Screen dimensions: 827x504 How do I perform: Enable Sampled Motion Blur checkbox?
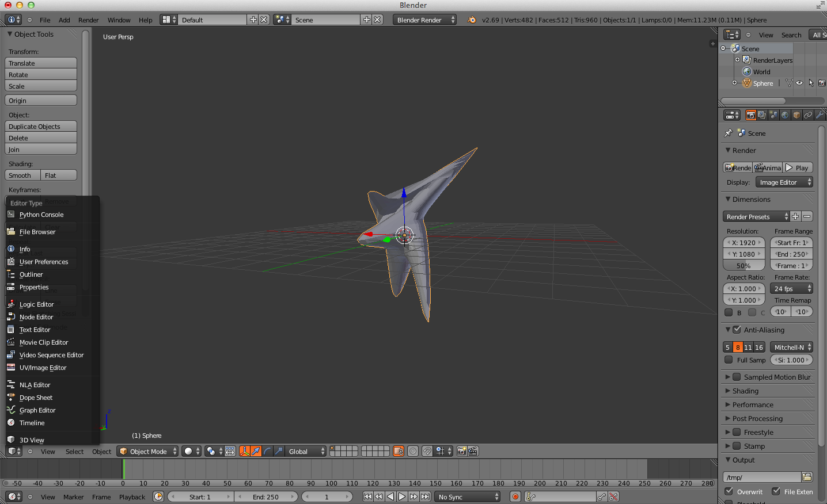737,377
